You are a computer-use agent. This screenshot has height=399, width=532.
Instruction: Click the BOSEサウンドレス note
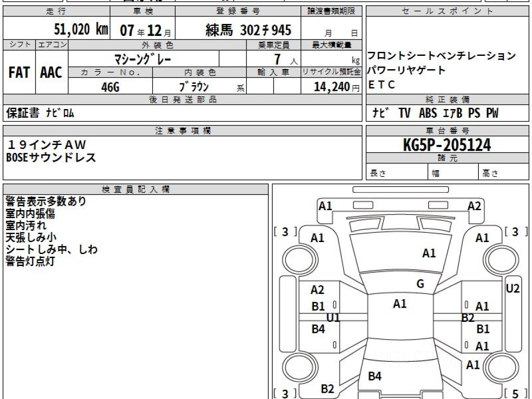[51, 157]
